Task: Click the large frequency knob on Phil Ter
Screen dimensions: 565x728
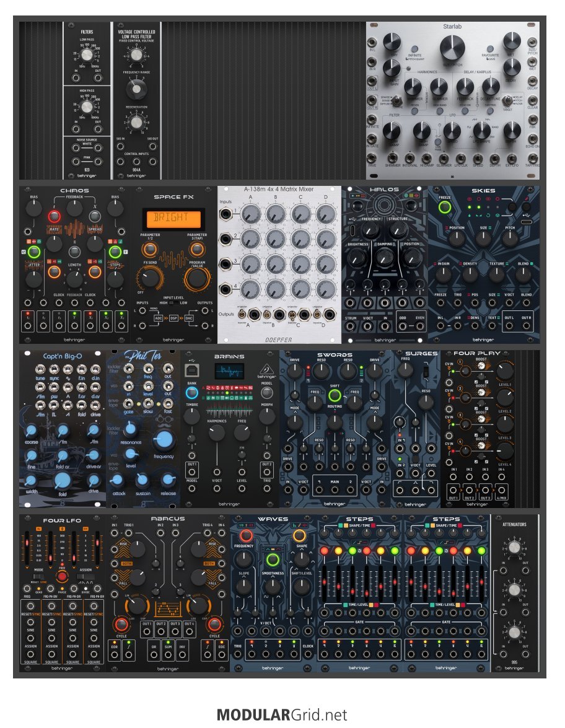Action: [164, 440]
